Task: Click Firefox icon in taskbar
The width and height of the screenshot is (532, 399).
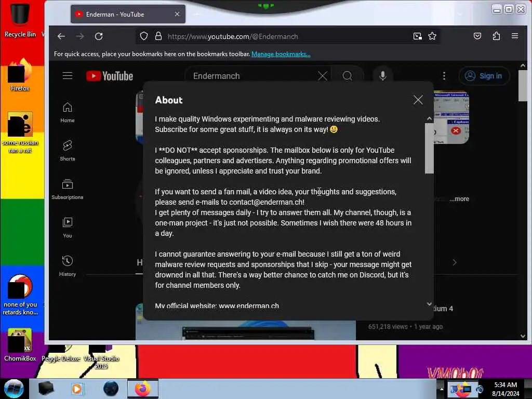Action: point(143,389)
